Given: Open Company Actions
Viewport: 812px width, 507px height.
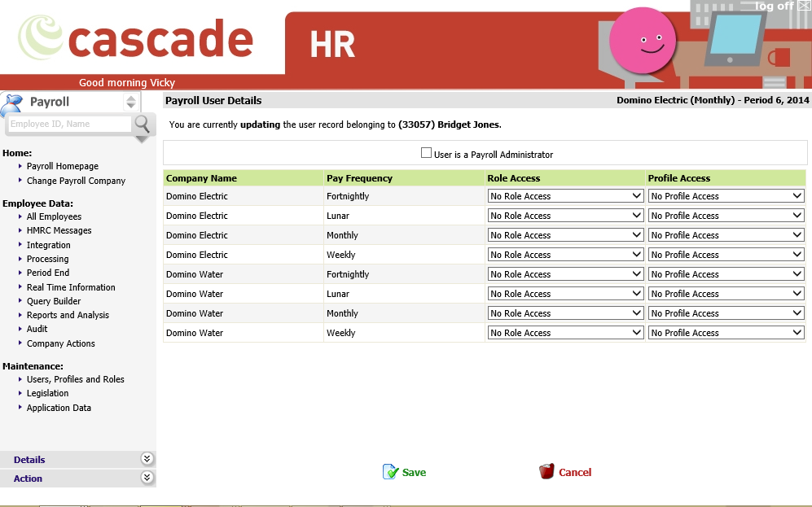Looking at the screenshot, I should pos(61,343).
